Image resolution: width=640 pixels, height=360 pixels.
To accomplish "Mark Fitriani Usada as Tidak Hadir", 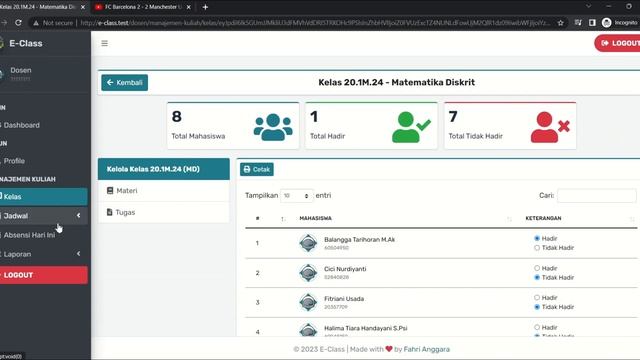I will click(537, 307).
